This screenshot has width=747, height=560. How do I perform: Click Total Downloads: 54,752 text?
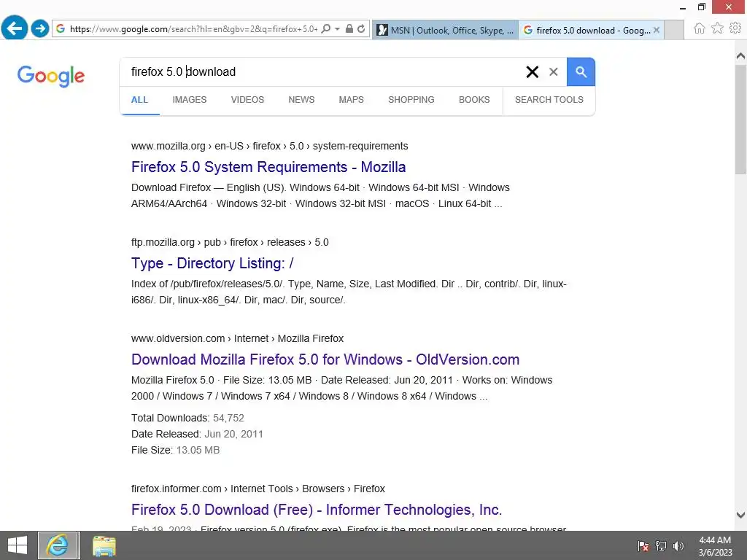point(187,418)
